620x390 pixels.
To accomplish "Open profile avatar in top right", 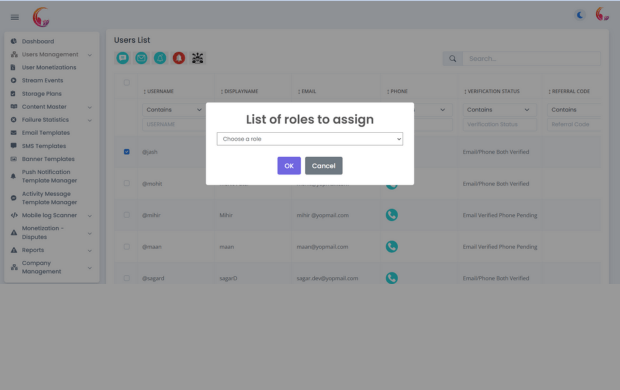I will [x=602, y=14].
